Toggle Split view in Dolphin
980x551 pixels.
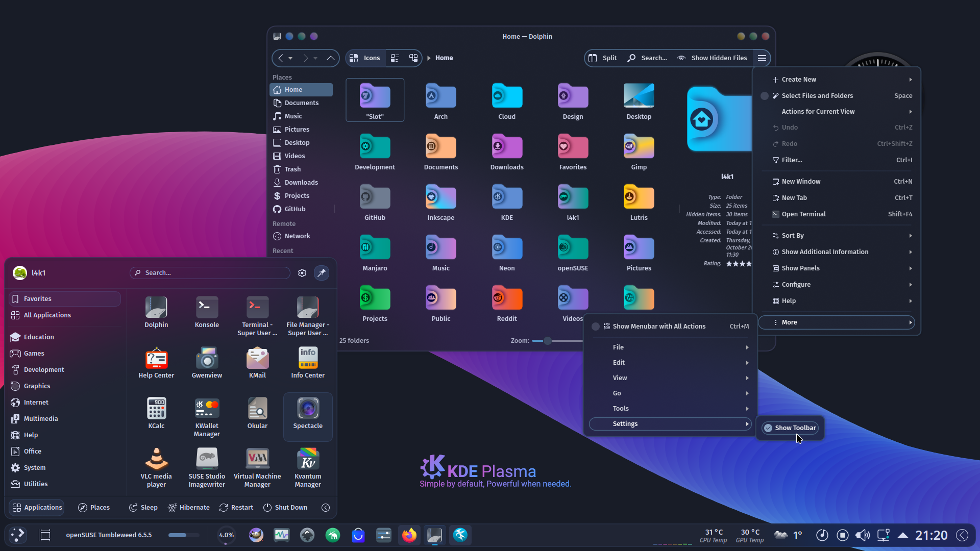click(603, 58)
